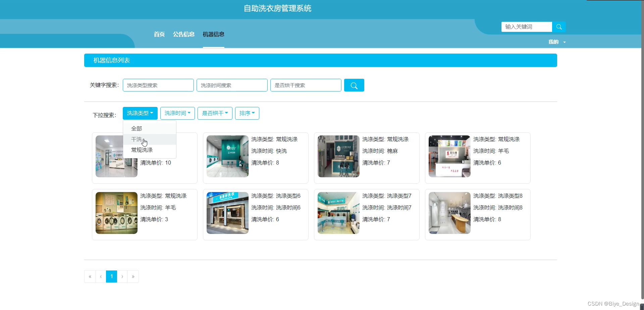
Task: Select 常规洗涤 in the dropdown list
Action: tap(150, 150)
